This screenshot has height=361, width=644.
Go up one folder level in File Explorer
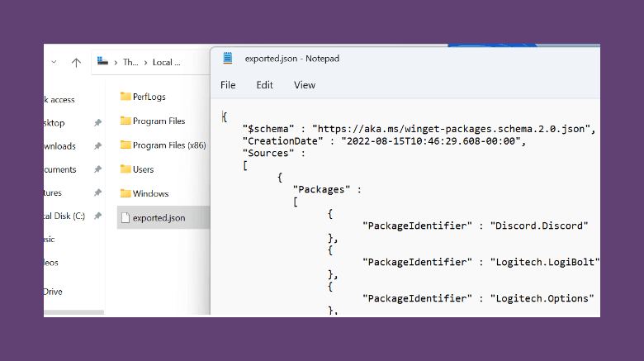(x=76, y=63)
